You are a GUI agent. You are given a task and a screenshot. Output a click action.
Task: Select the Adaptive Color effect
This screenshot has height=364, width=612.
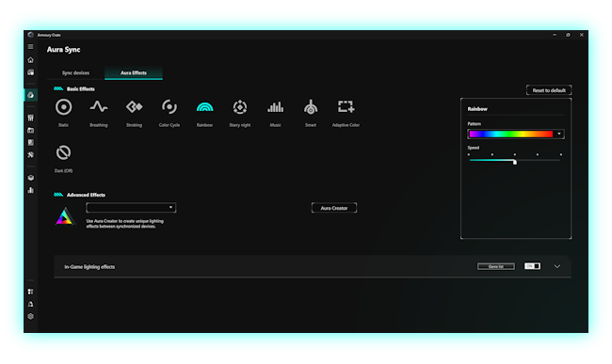pos(346,107)
